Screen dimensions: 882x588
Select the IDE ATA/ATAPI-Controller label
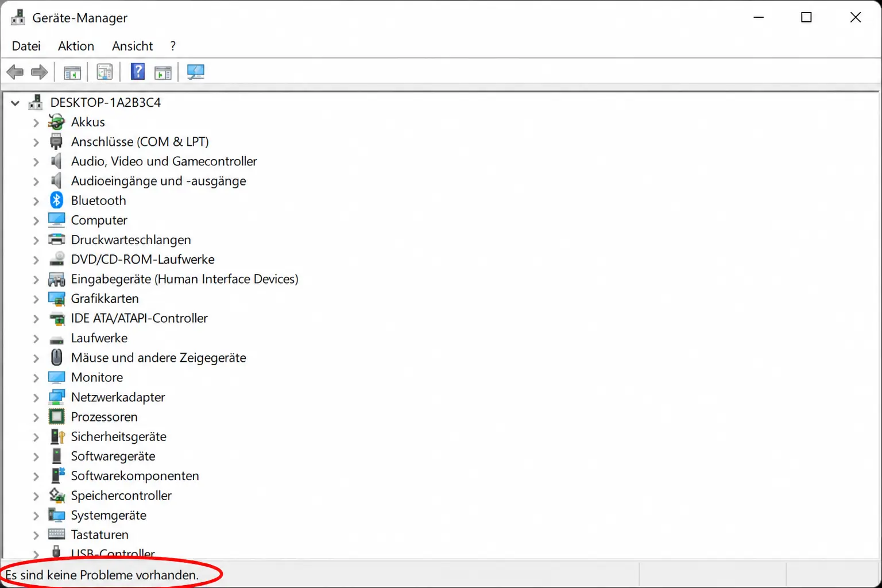pyautogui.click(x=139, y=318)
